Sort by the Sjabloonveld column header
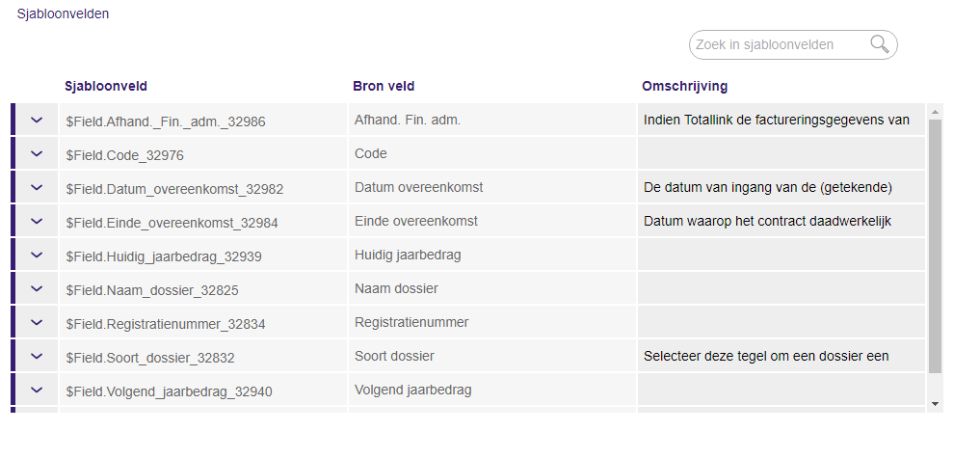 pos(106,87)
